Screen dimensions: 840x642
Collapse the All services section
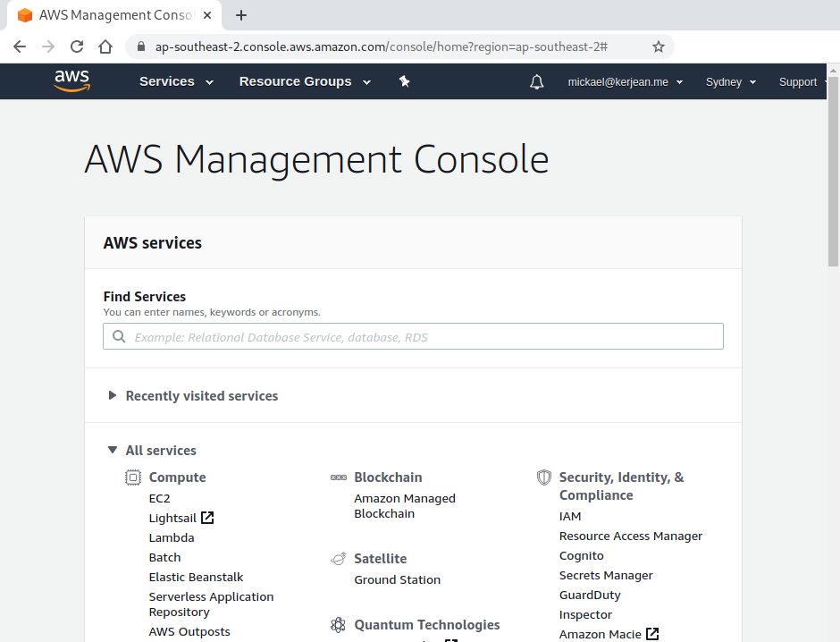click(152, 450)
